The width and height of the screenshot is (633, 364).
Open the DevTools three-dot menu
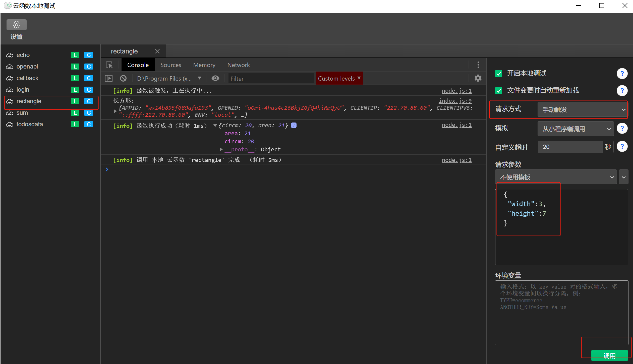pyautogui.click(x=478, y=65)
